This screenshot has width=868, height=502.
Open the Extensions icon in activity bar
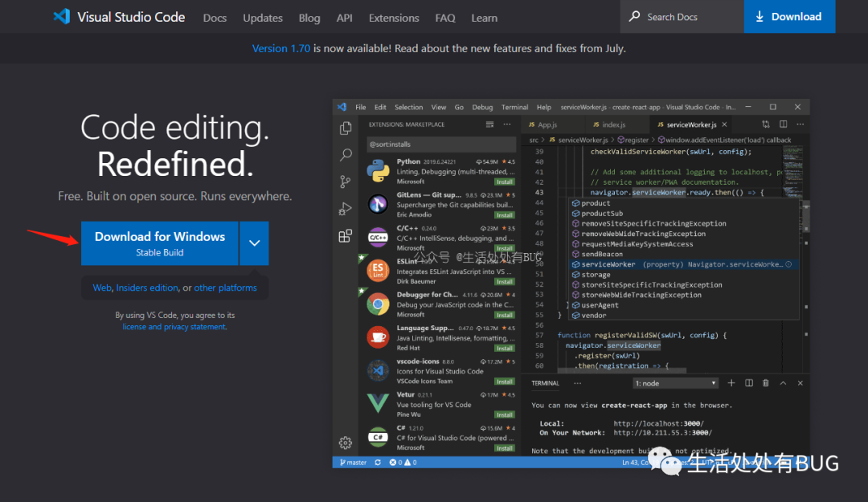346,236
